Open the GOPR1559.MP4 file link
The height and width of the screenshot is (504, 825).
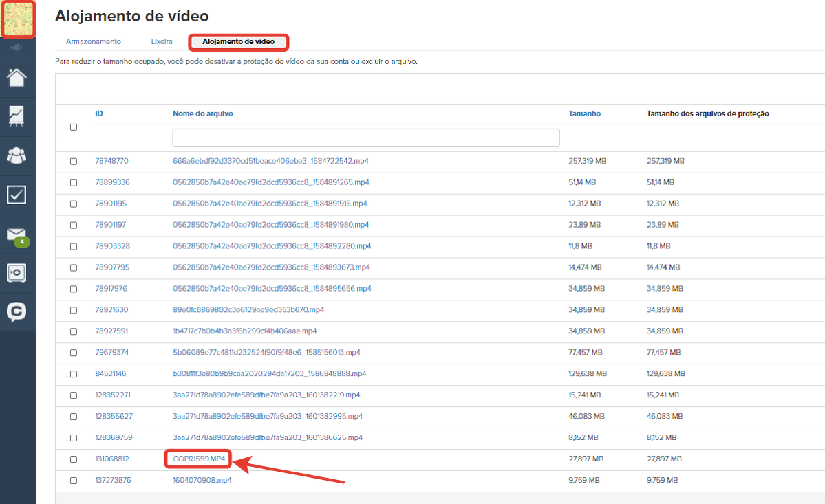[x=199, y=459]
